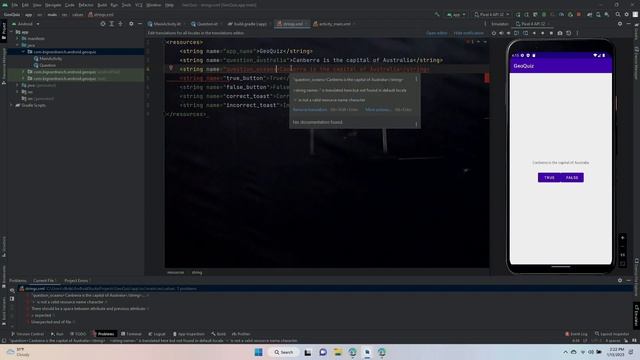Viewport: 640px width, 360px height.
Task: Open the Navigate menu
Action: [53, 5]
